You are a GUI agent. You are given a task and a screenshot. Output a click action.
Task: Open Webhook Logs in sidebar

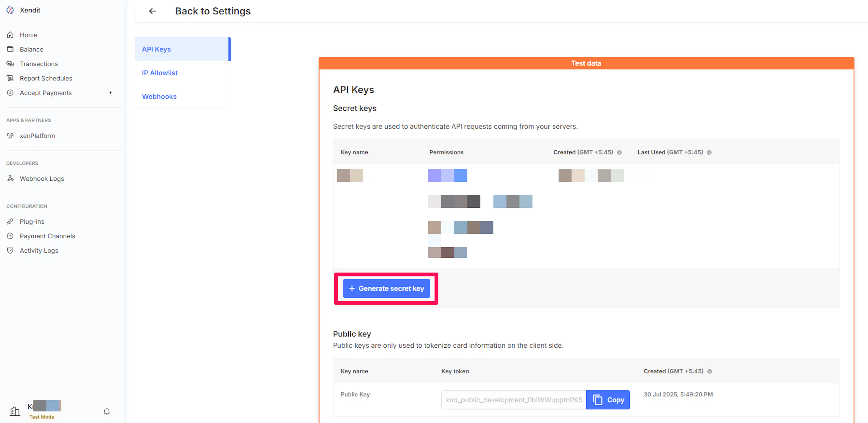[x=41, y=178]
